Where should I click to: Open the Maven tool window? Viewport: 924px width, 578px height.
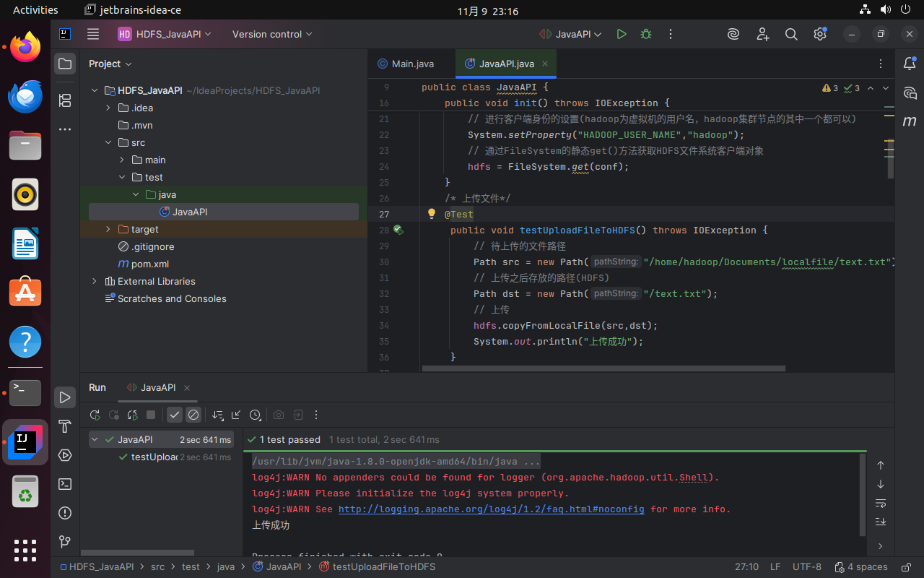[x=910, y=121]
